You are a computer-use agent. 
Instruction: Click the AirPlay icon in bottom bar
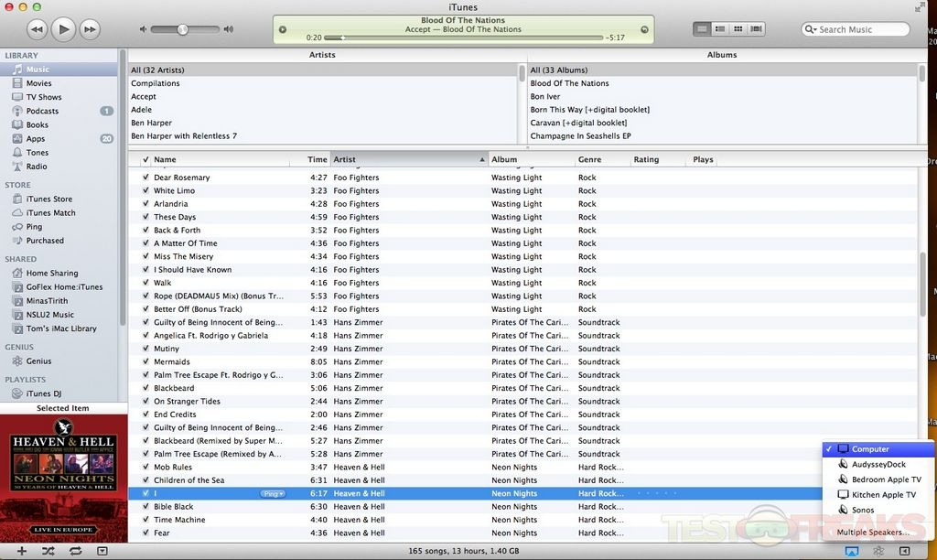pos(851,551)
